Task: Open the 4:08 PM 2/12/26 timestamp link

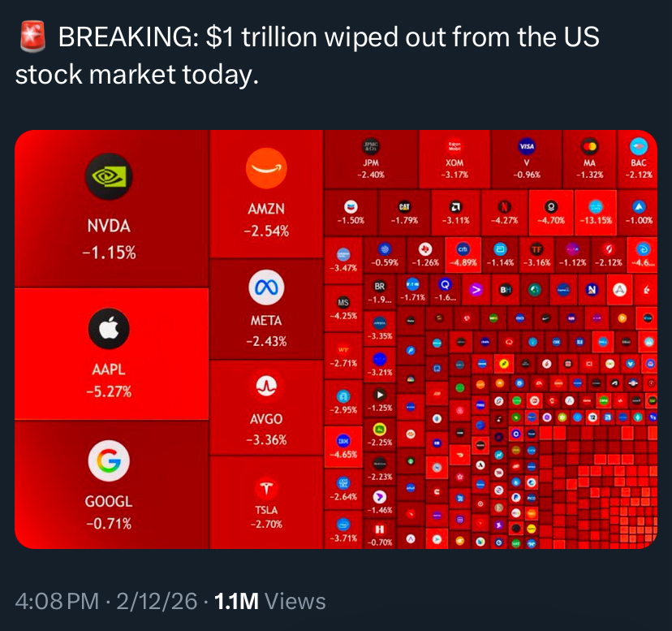Action: [106, 601]
